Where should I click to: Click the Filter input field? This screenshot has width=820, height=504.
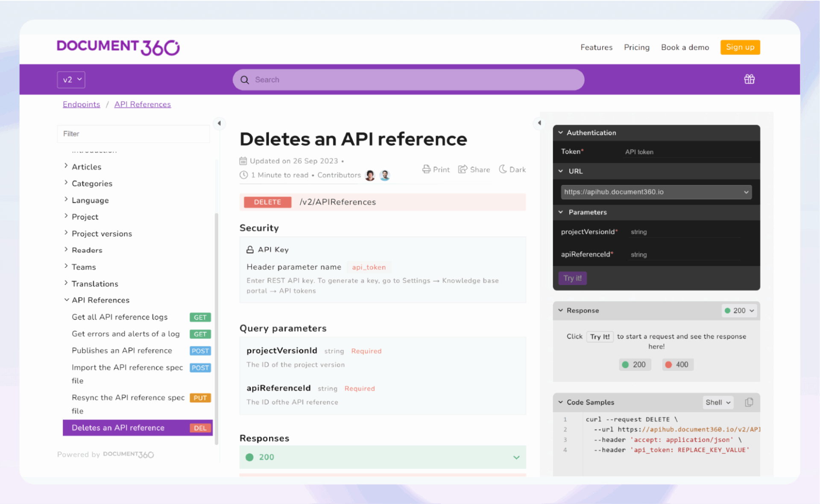point(133,134)
